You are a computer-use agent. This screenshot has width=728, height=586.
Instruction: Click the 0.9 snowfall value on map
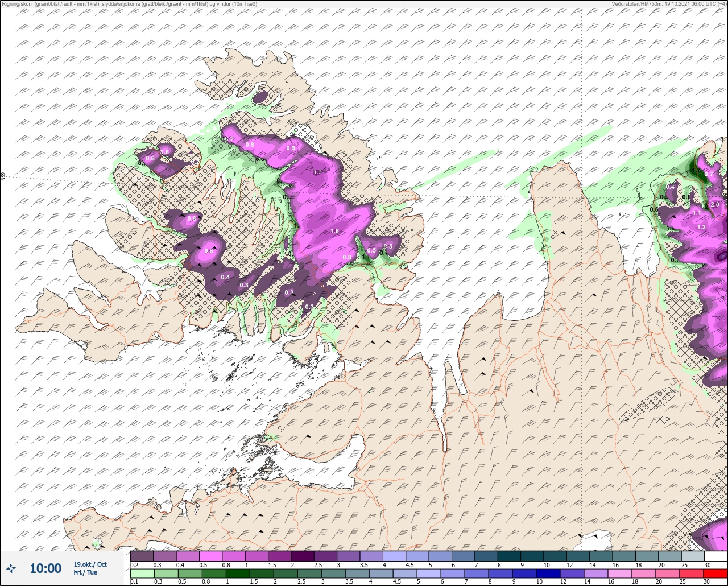(291, 148)
